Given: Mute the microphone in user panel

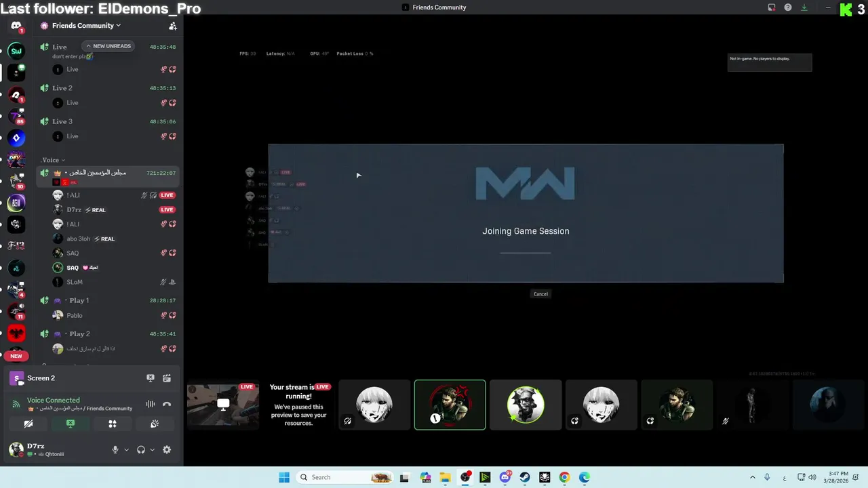Looking at the screenshot, I should pos(115,449).
